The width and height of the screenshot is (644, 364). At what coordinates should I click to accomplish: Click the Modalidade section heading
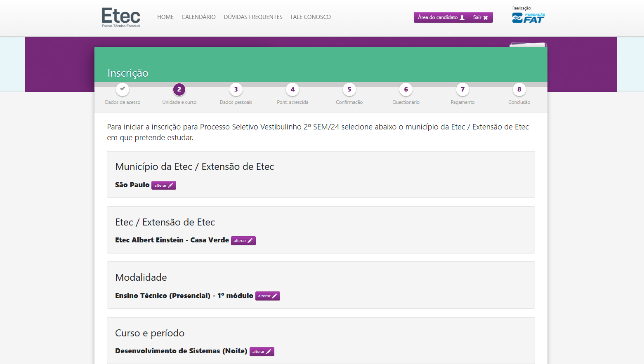[141, 277]
